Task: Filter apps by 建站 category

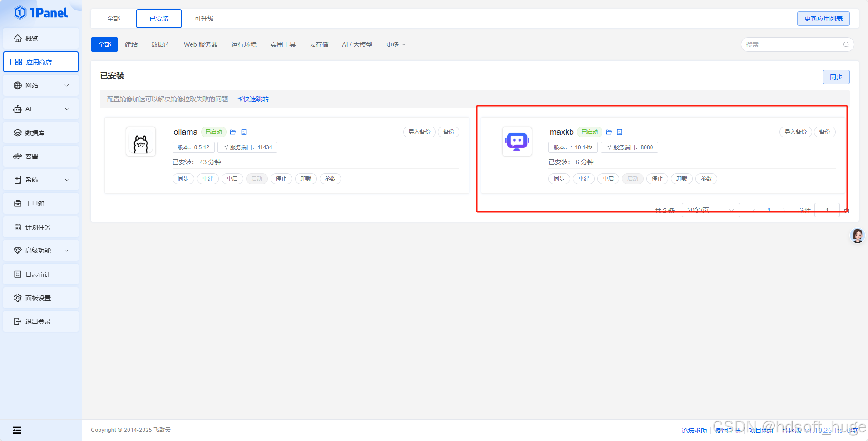Action: pos(131,44)
